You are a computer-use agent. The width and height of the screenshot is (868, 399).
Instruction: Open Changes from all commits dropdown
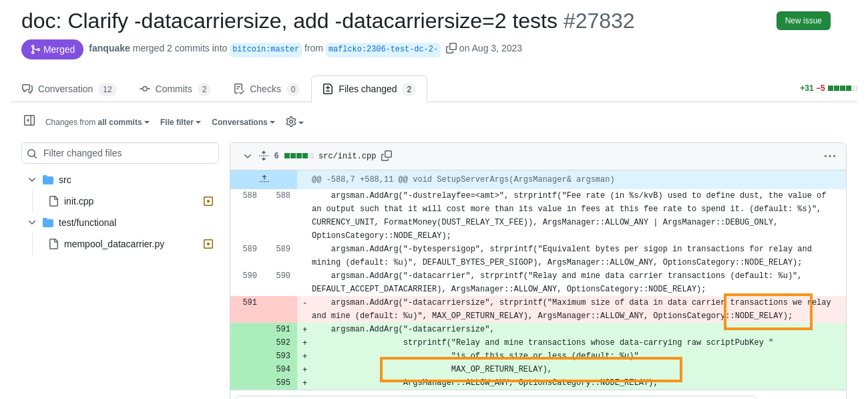click(x=97, y=122)
